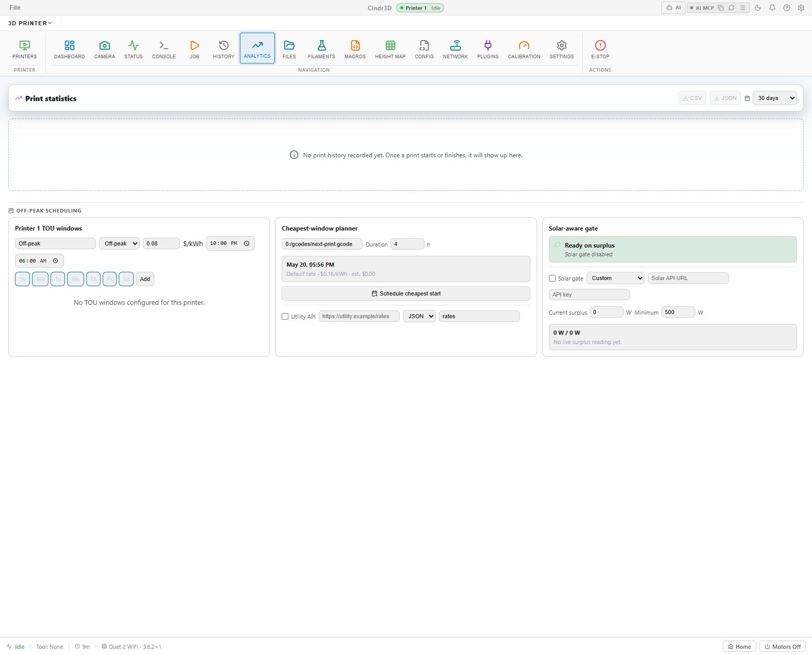Click the Home button

coord(739,646)
